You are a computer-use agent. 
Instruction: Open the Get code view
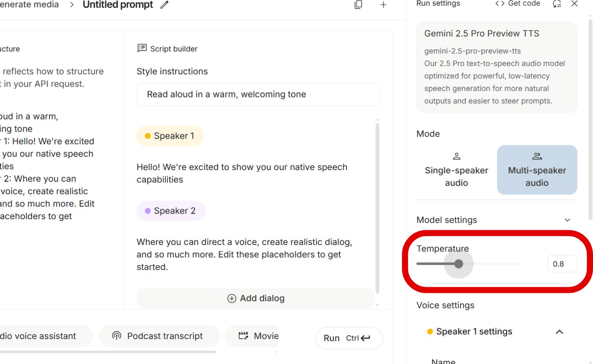pyautogui.click(x=518, y=4)
